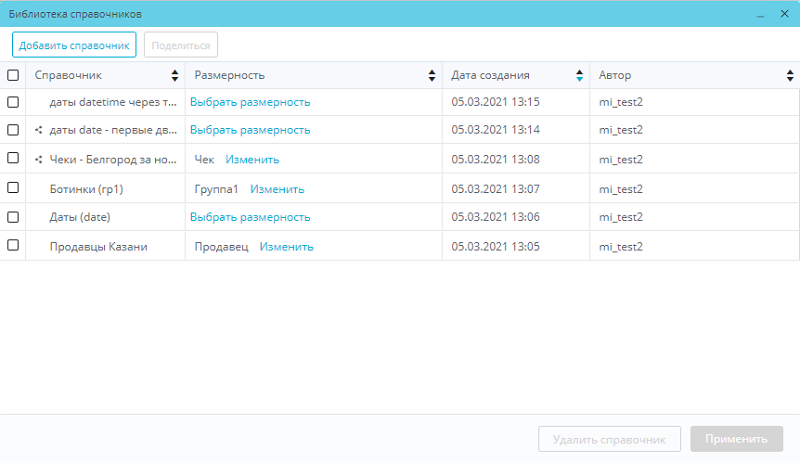Open 'Выбрать размерность' for даты date row
The height and width of the screenshot is (463, 800).
(x=250, y=130)
